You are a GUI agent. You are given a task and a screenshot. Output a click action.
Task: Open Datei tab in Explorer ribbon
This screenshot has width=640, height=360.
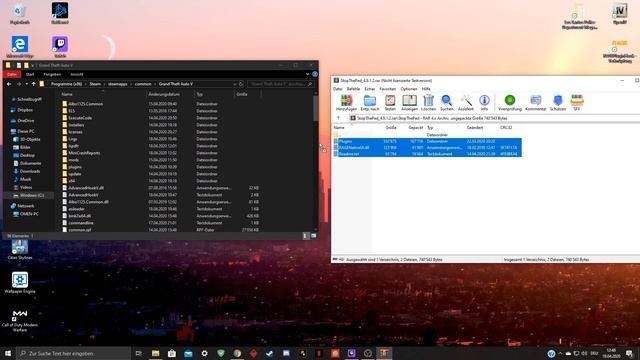11,74
